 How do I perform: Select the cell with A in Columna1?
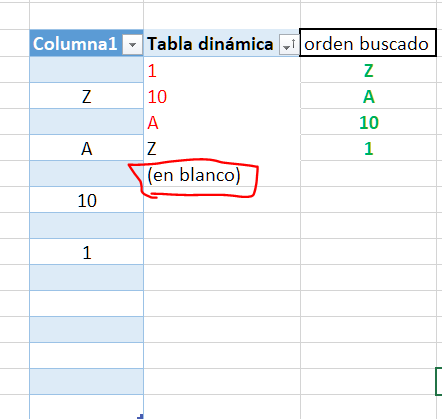point(86,148)
